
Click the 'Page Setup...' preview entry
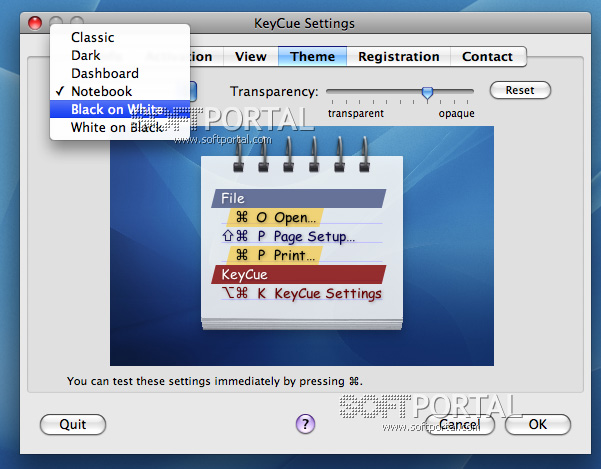click(289, 236)
